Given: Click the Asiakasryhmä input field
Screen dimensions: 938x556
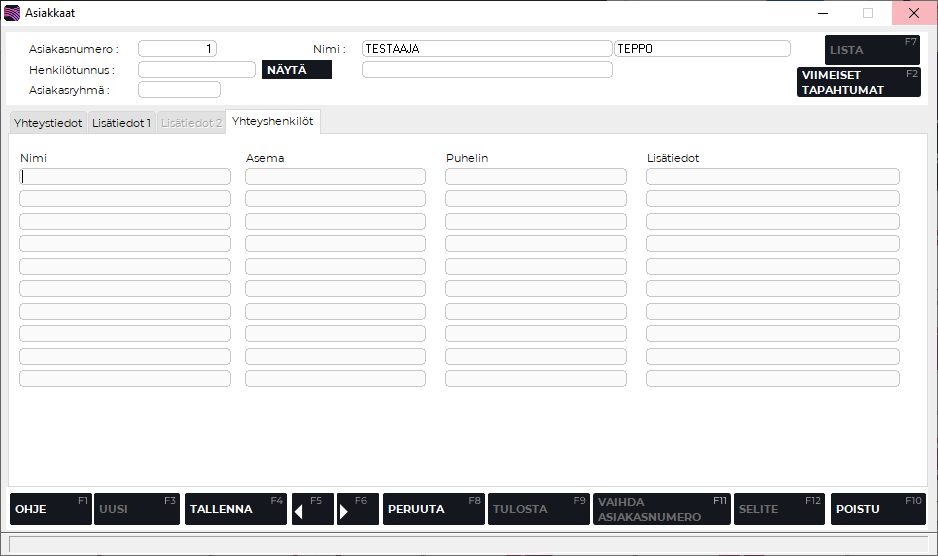Looking at the screenshot, I should [178, 90].
